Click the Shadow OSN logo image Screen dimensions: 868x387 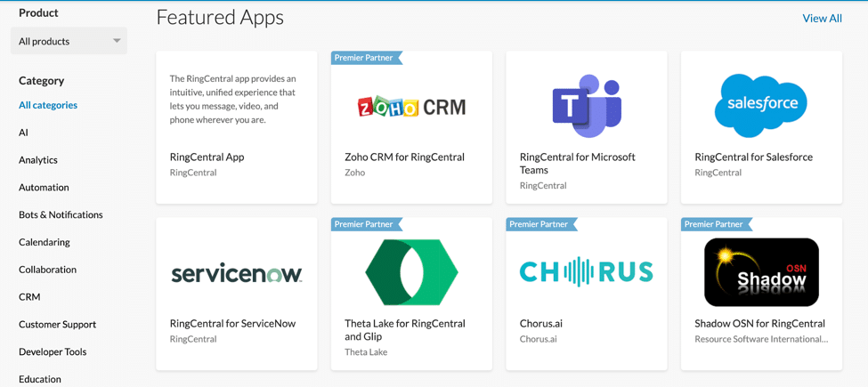761,272
